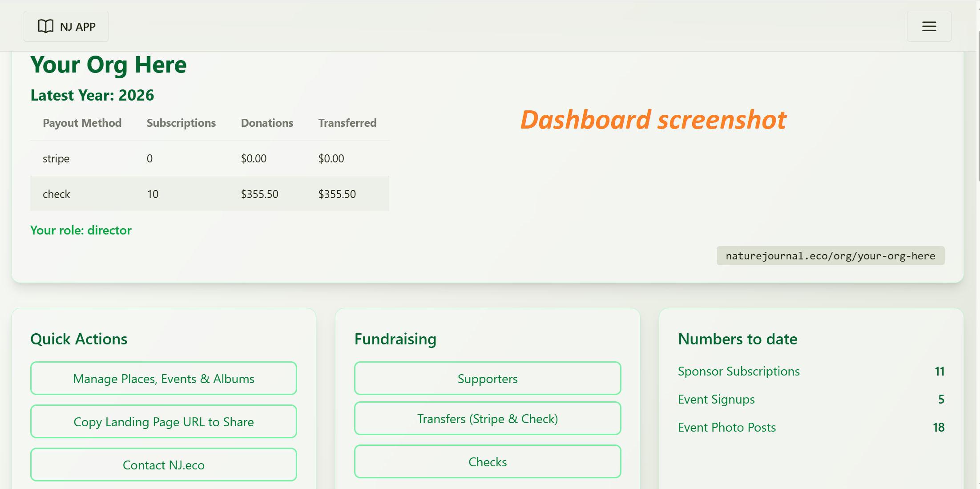Click the Transferred column header
980x489 pixels.
click(x=347, y=123)
